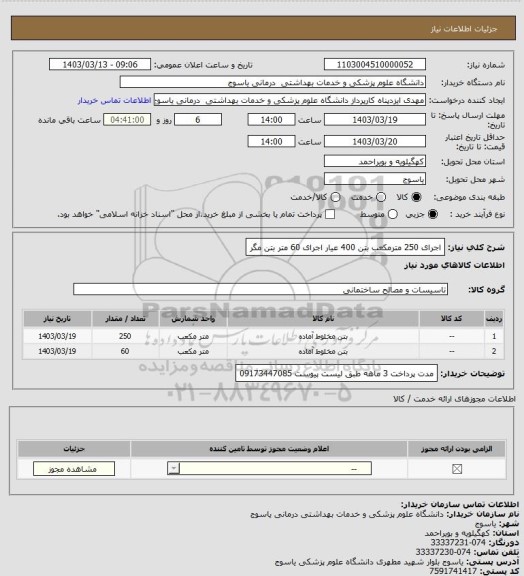This screenshot has width=524, height=576.
Task: Select the کالا/خدمت radio button
Action: point(335,197)
